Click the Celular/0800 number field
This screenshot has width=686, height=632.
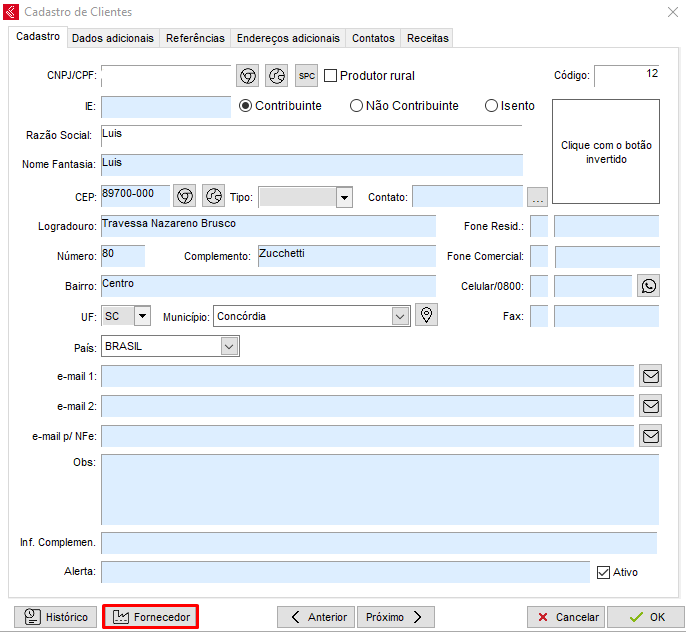pos(593,286)
